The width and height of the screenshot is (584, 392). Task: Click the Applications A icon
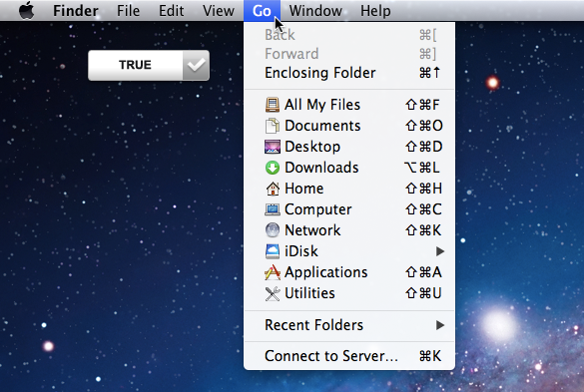[273, 272]
